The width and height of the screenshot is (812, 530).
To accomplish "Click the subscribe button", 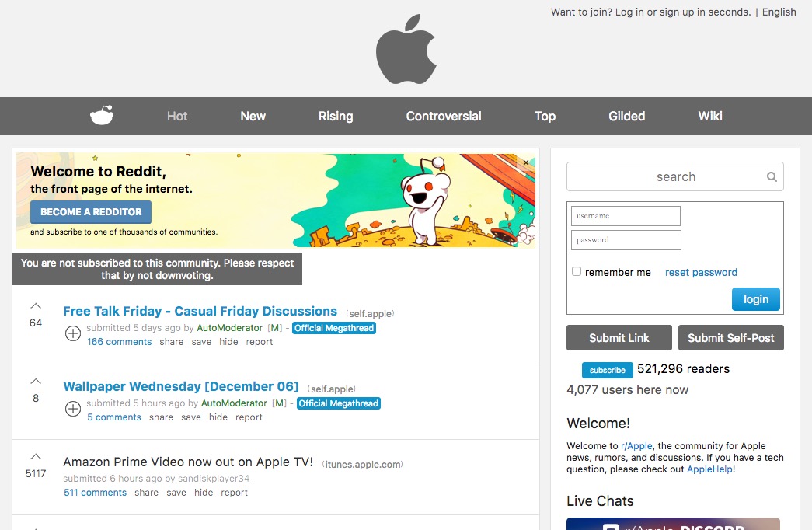I will click(608, 370).
